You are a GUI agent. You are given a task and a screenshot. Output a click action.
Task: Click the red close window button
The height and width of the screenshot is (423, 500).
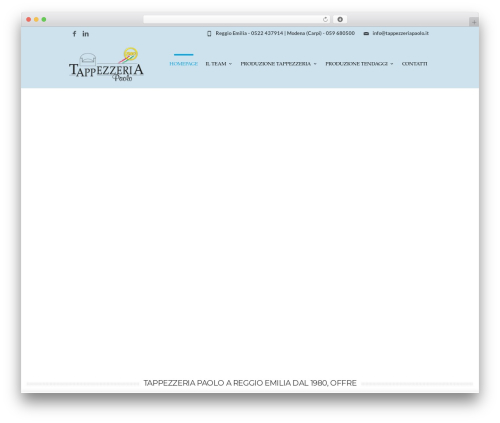pyautogui.click(x=29, y=19)
